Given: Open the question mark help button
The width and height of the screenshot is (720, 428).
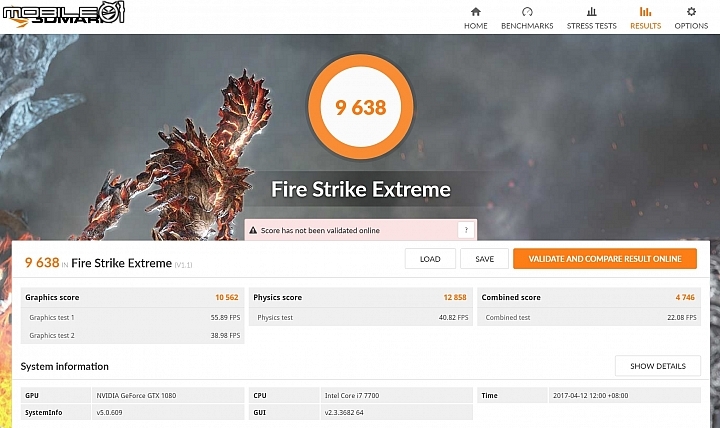Looking at the screenshot, I should pyautogui.click(x=466, y=230).
